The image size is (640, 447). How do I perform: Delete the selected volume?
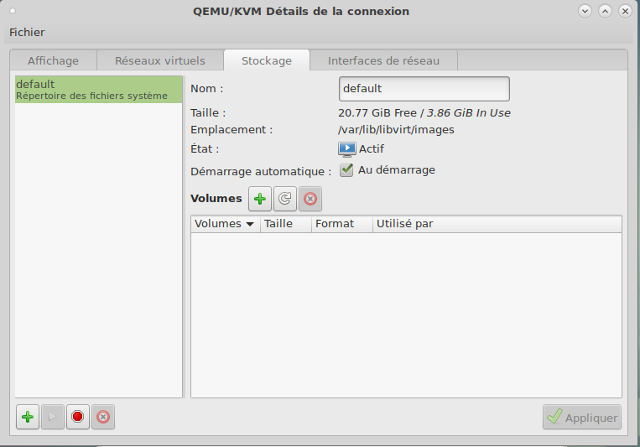(310, 199)
